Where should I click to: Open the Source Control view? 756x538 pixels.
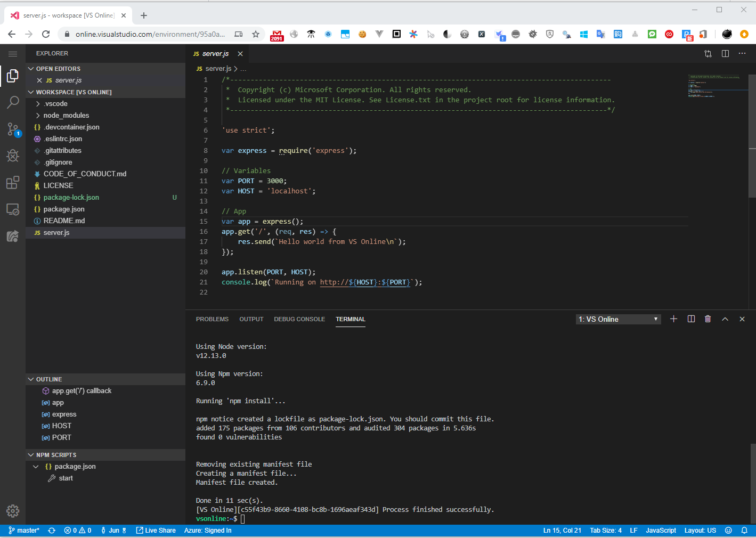click(13, 129)
